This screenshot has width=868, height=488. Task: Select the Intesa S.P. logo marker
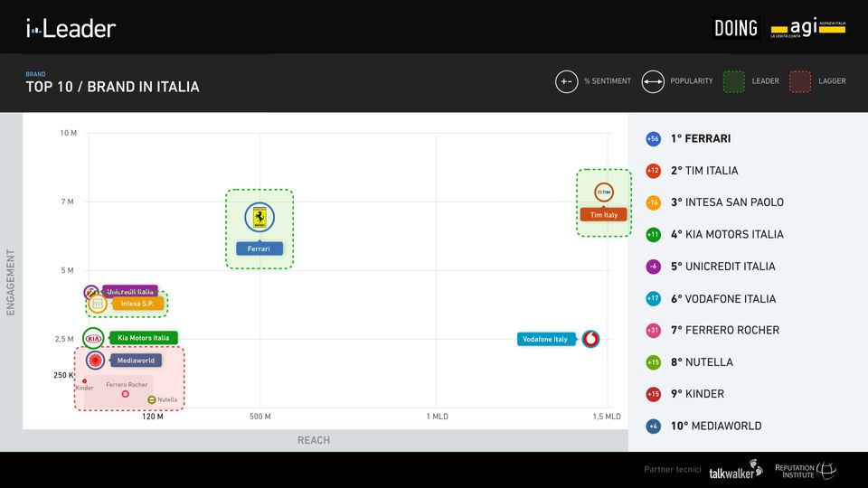click(x=98, y=304)
